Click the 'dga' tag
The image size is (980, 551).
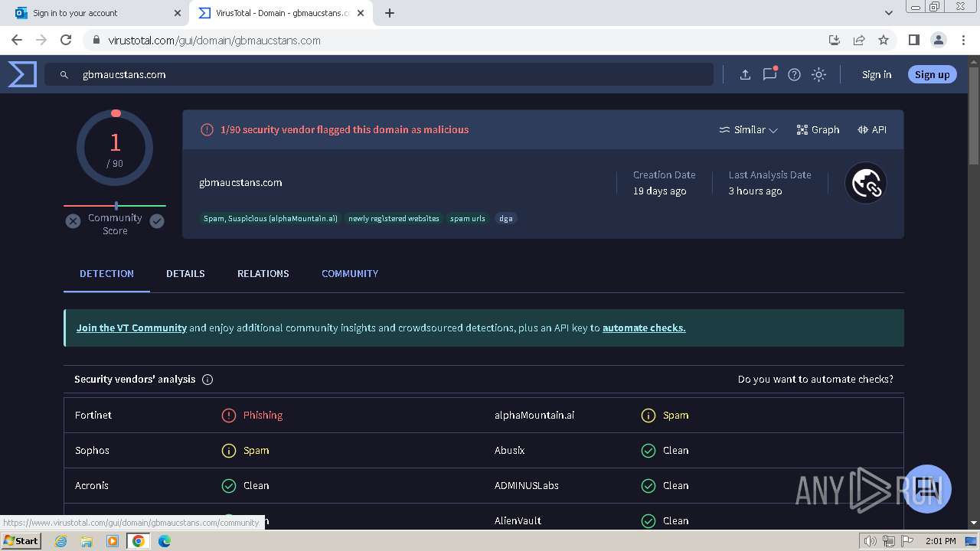pyautogui.click(x=506, y=219)
